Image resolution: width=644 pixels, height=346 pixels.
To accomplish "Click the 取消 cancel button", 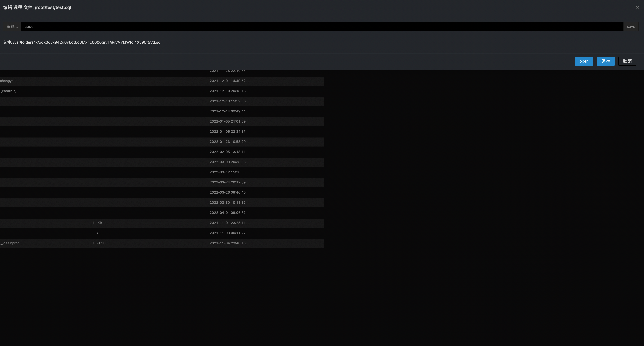I will (627, 61).
